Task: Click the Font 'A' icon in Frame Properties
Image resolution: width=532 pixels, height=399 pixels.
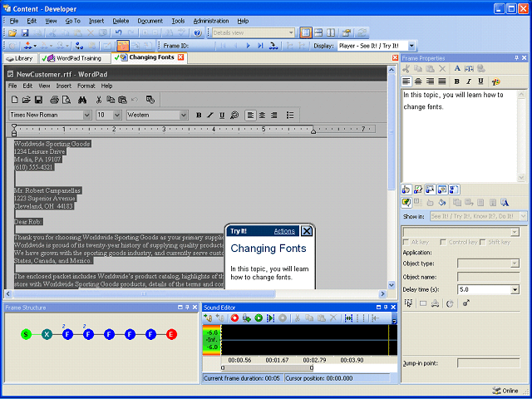Action: 457,68
